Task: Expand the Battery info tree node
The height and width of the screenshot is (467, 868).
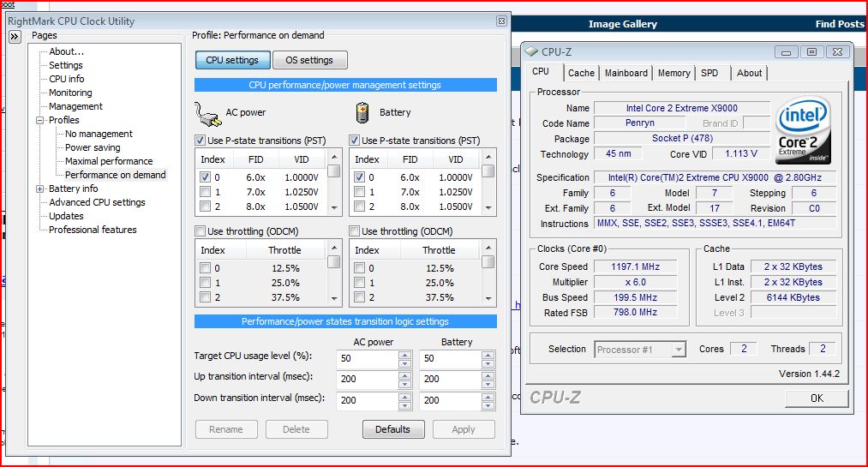Action: 40,189
